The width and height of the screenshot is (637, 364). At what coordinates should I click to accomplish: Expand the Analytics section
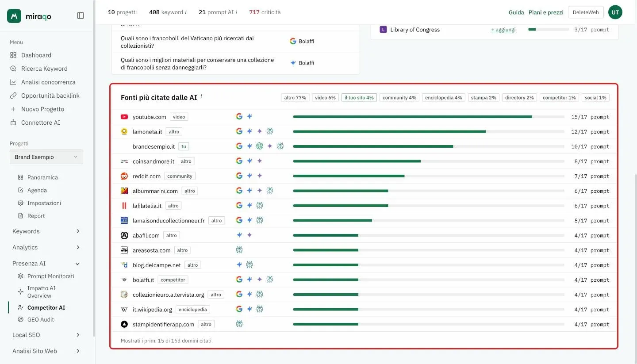(x=46, y=247)
